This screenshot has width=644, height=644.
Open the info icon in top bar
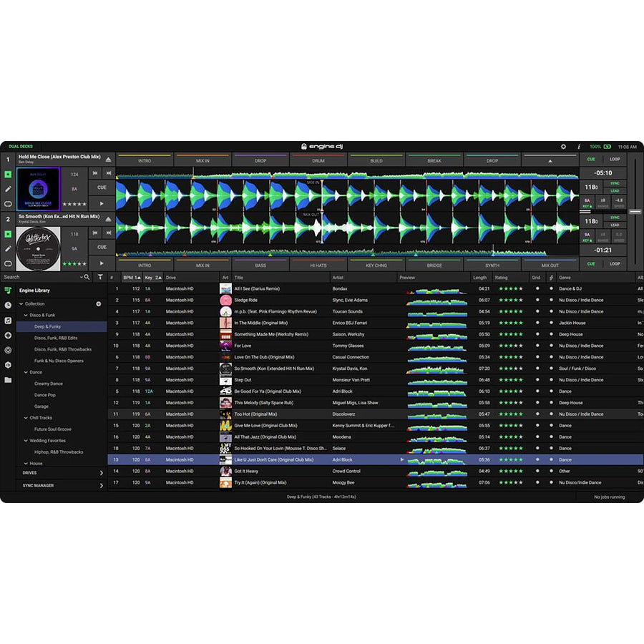(x=579, y=147)
